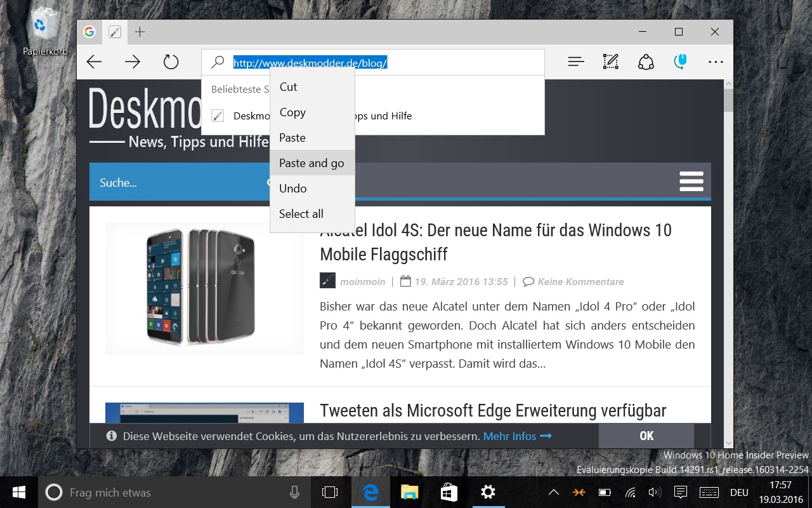The height and width of the screenshot is (508, 812).
Task: Click the page's vertical scrollbar thumb
Action: (x=728, y=100)
